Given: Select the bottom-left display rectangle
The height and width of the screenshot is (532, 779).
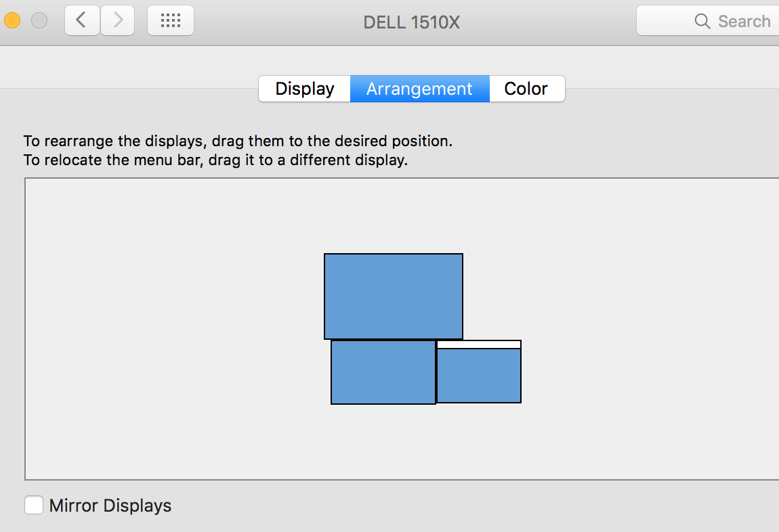Looking at the screenshot, I should tap(383, 372).
